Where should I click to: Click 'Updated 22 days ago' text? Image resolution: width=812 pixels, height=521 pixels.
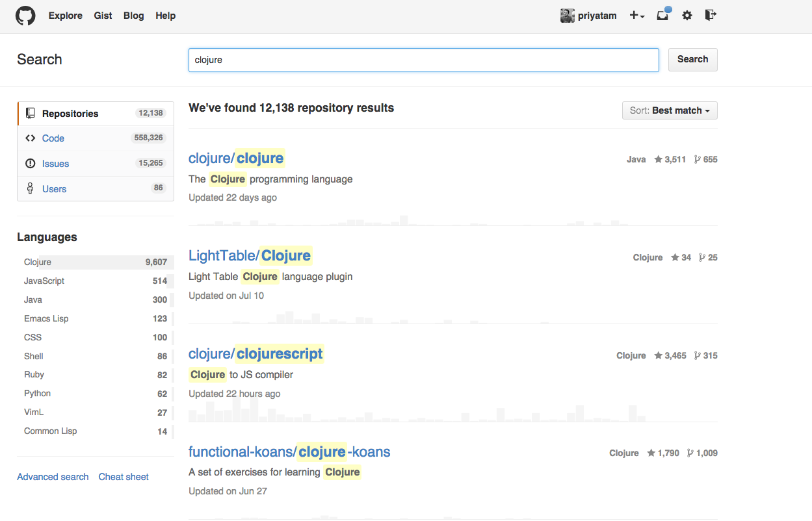[233, 197]
